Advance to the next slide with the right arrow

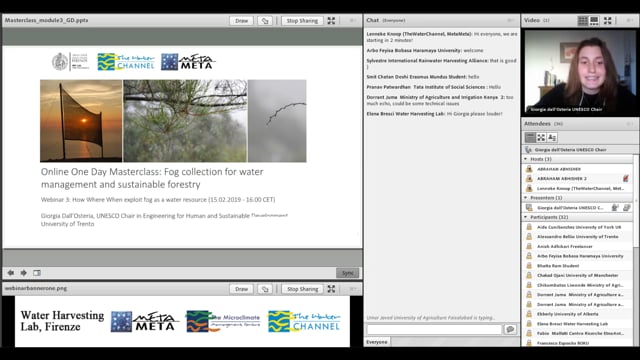[24, 273]
